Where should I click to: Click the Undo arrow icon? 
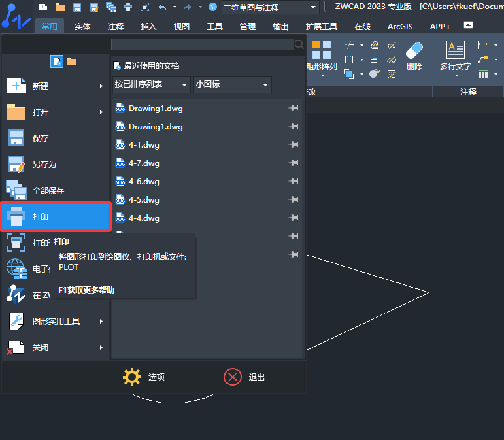coord(162,7)
